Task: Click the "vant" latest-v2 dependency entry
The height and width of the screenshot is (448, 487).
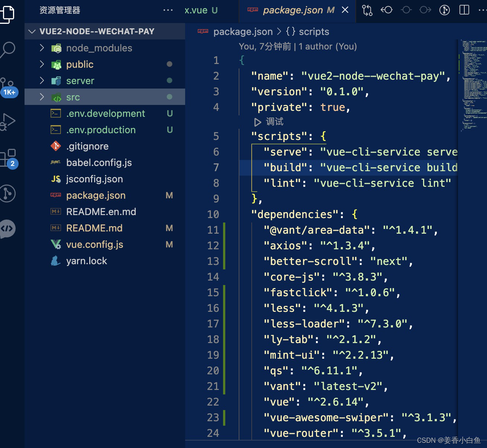Action: point(326,386)
